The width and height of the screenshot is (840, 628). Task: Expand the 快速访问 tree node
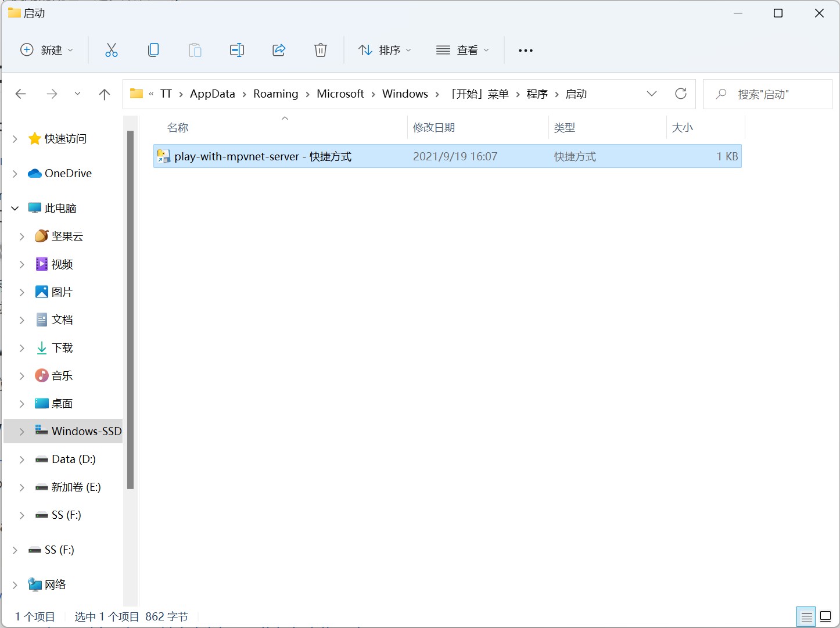(x=15, y=138)
